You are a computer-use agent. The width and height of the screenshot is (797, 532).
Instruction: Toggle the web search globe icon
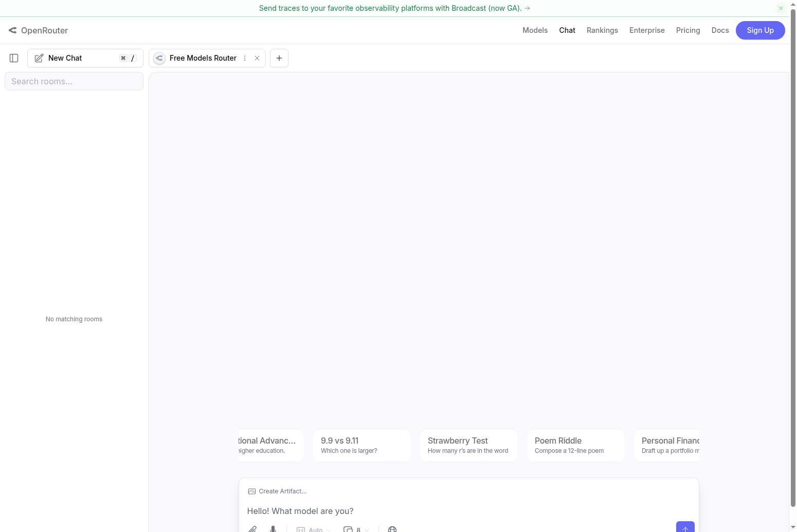point(392,529)
